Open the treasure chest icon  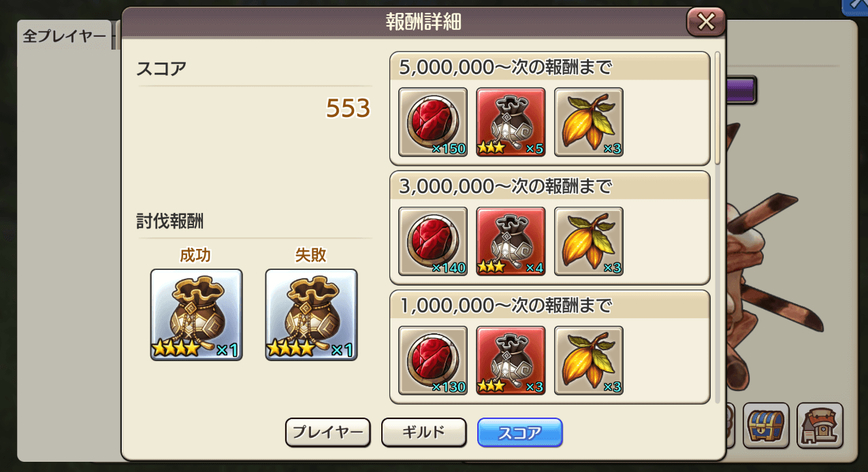766,426
